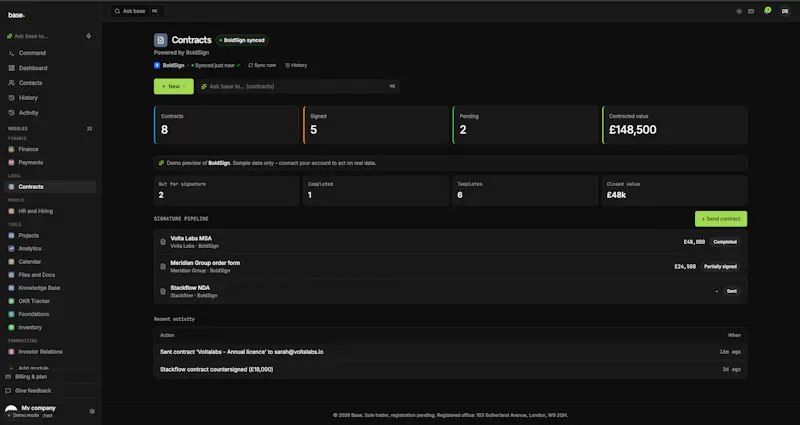Click the Payments module icon in sidebar

11,162
